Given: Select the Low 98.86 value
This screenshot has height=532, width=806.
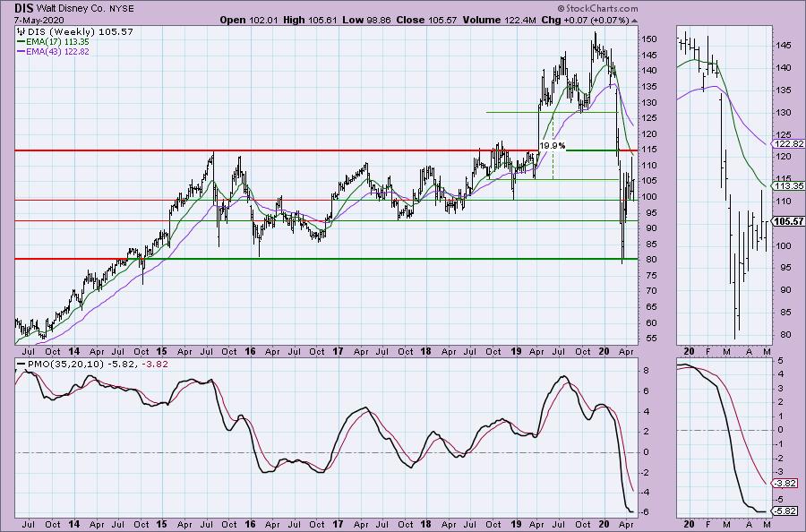Looking at the screenshot, I should 367,20.
